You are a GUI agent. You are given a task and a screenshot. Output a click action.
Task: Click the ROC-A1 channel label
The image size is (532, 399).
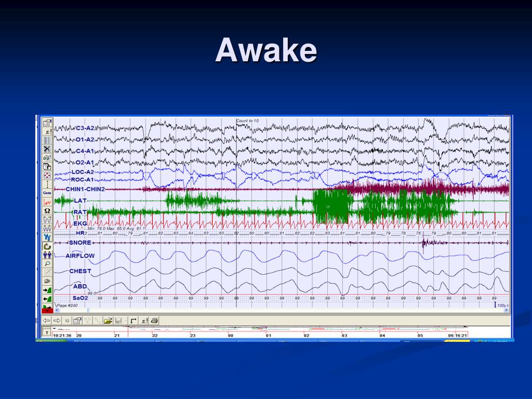tap(83, 179)
